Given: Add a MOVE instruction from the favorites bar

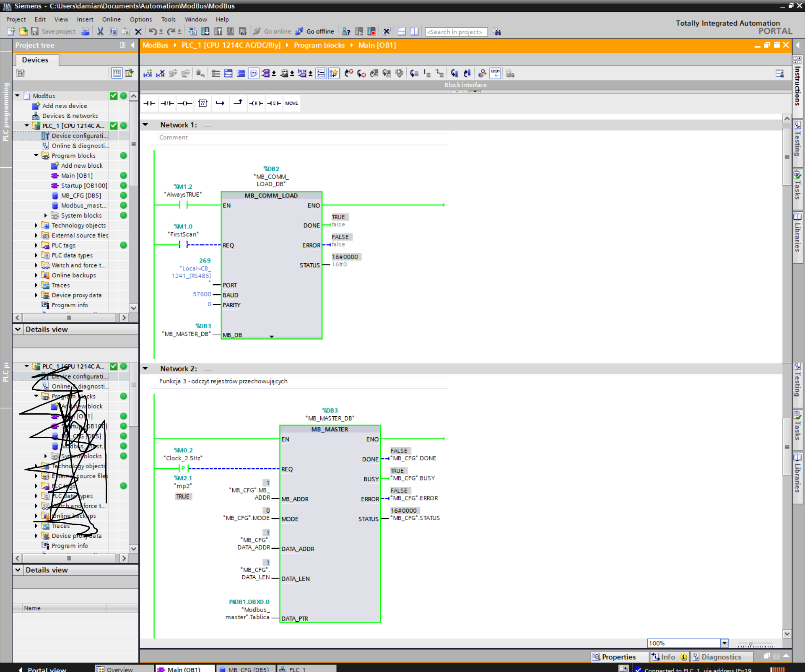Looking at the screenshot, I should tap(291, 103).
